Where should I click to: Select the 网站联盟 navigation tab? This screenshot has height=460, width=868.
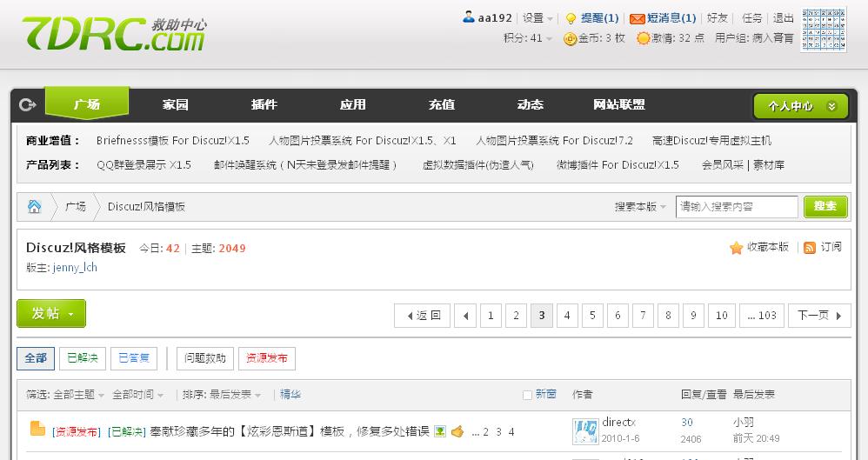tap(619, 104)
